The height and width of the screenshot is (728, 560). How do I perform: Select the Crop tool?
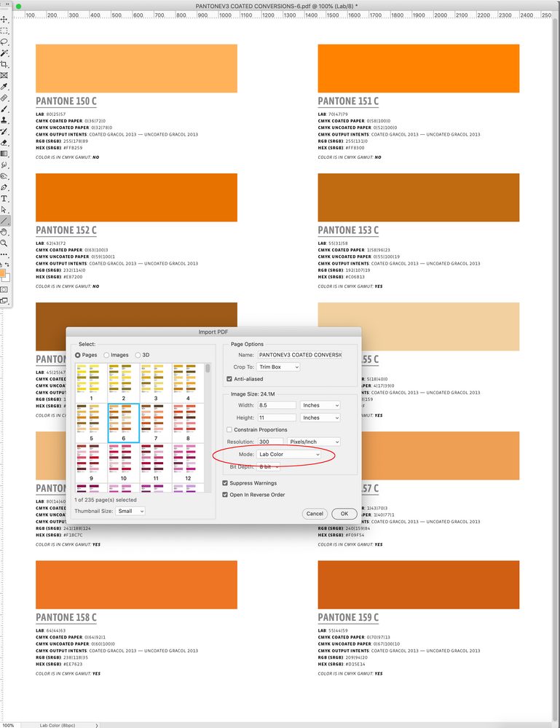(x=4, y=64)
